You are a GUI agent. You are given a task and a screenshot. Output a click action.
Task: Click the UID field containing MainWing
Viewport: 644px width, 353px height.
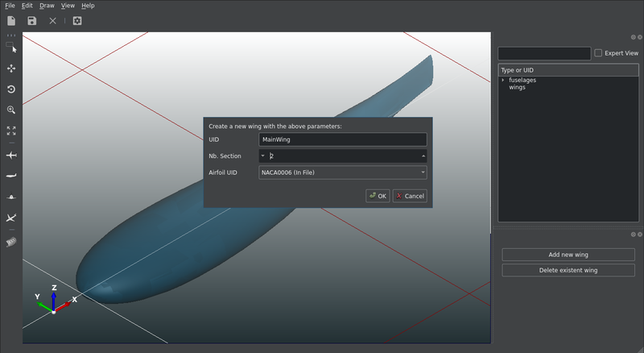pos(343,140)
